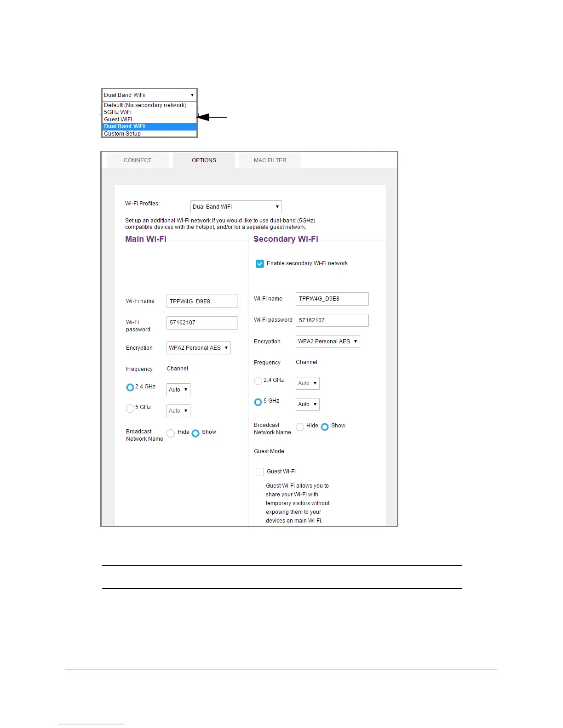
Task: Click the Secondary Wi-Fi section heading
Action: tap(286, 239)
